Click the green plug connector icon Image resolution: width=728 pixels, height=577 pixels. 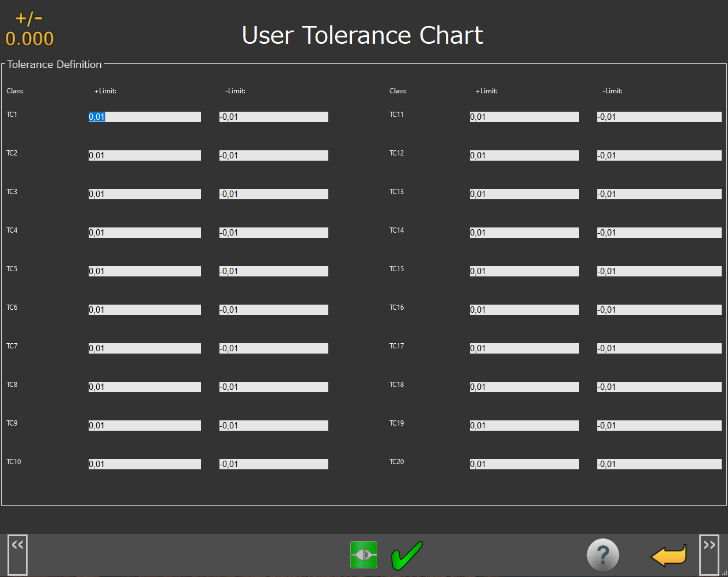click(x=363, y=555)
